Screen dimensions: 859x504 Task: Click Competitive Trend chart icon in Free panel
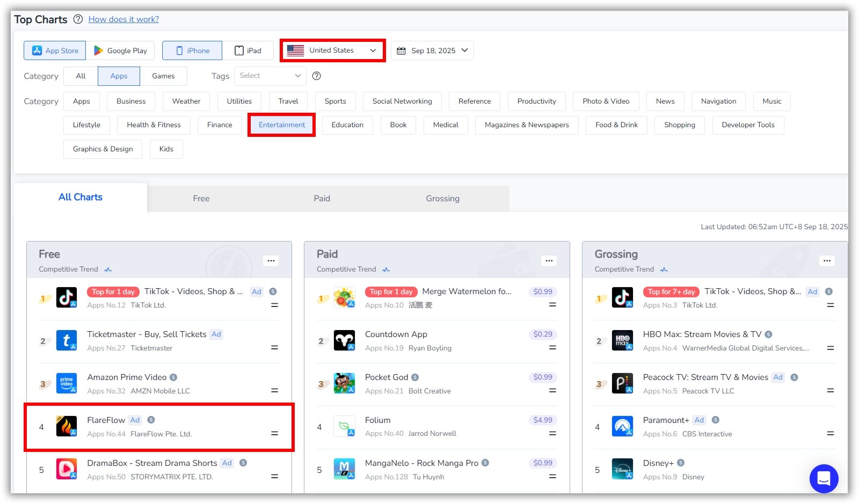[x=108, y=269]
